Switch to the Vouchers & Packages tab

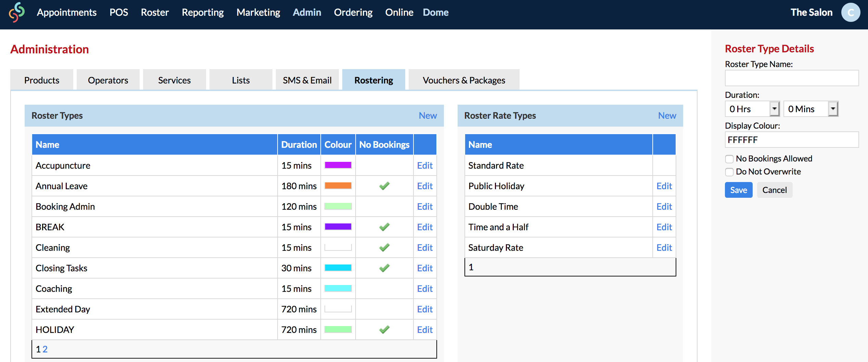coord(464,80)
